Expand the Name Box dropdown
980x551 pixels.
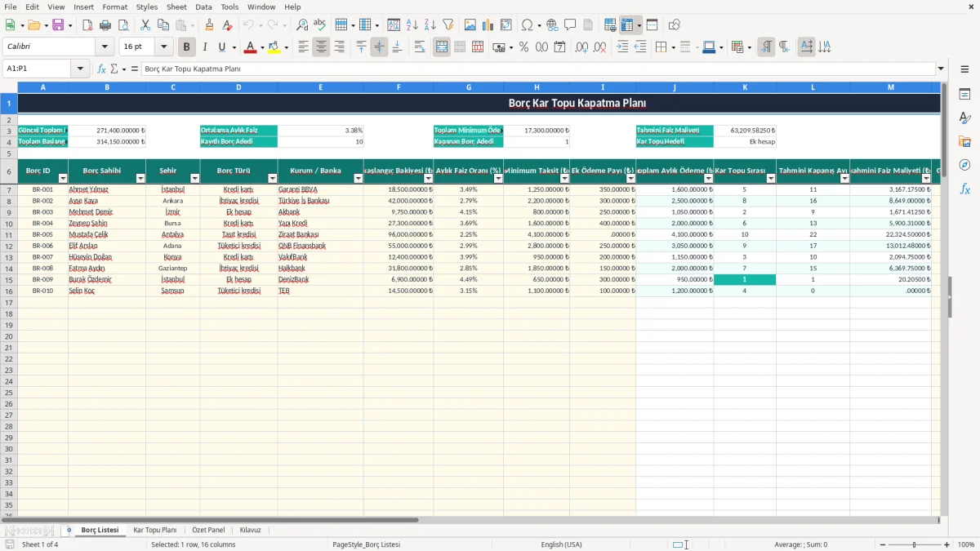(80, 69)
